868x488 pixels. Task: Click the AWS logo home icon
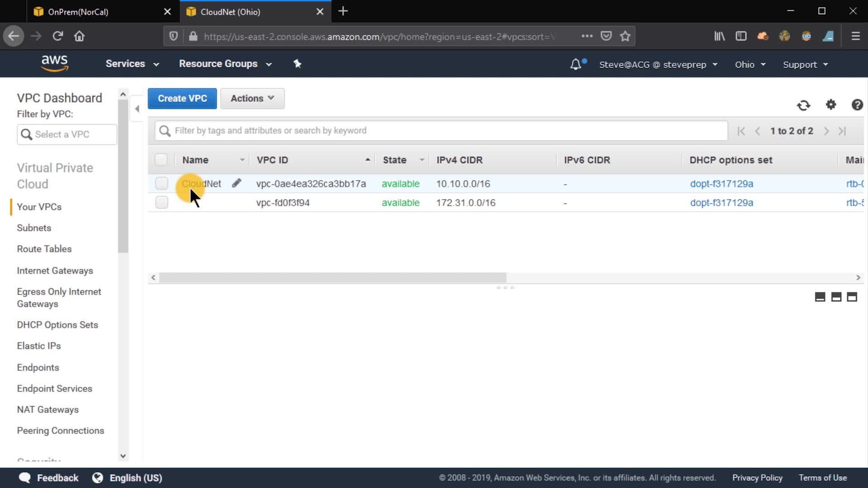coord(55,63)
